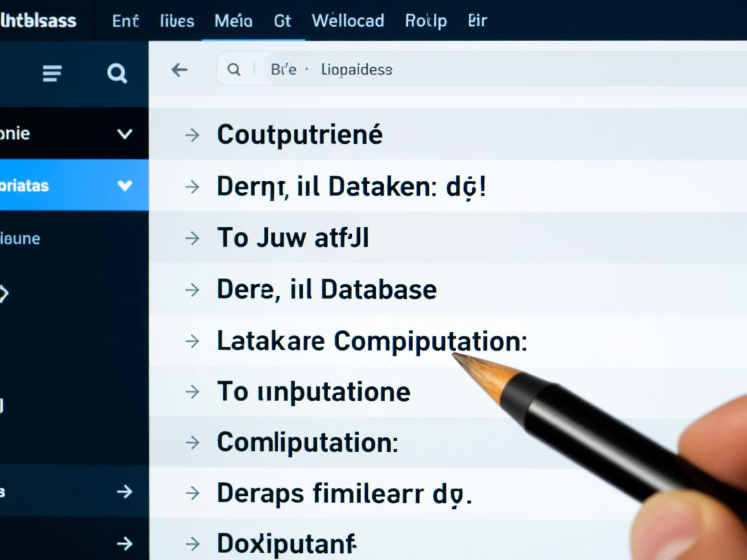Collapse the highlighted 'priatas' sidebar chevron
Image resolution: width=747 pixels, height=560 pixels.
point(124,186)
